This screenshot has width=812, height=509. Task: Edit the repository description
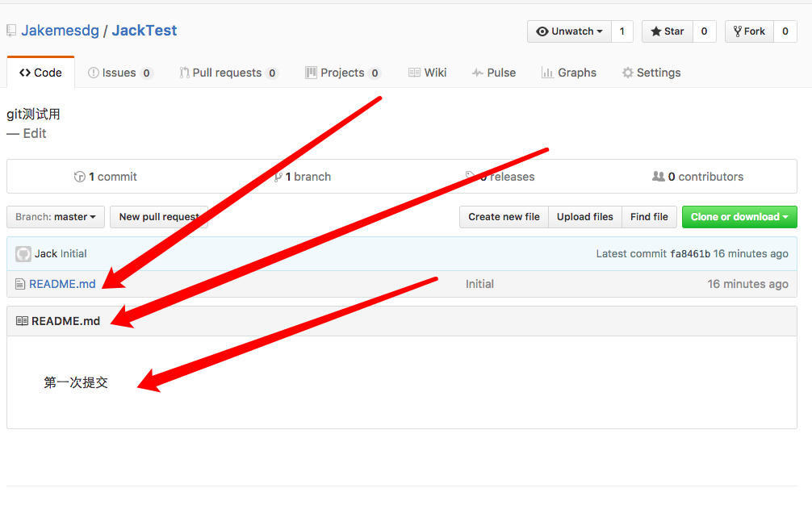pos(35,133)
